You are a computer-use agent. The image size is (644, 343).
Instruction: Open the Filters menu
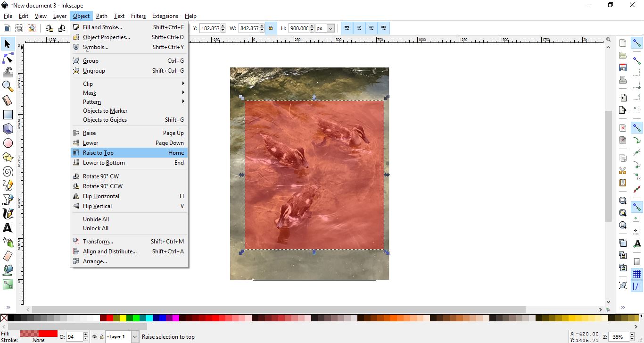point(138,16)
